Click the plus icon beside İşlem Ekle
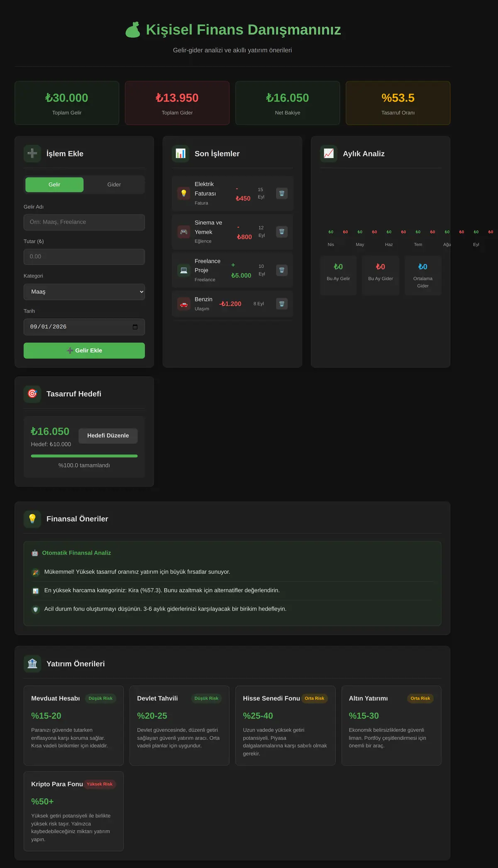 32,154
